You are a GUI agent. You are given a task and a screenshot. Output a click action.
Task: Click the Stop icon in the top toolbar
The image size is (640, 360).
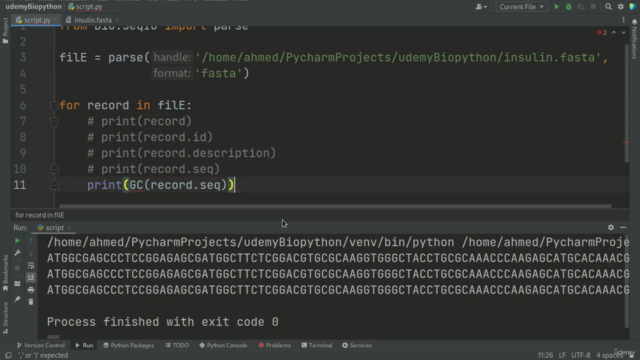tap(593, 7)
